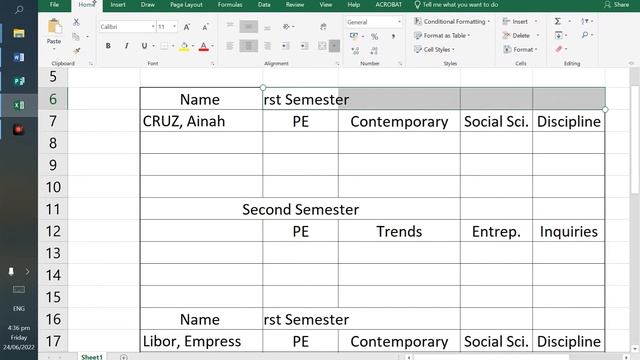The height and width of the screenshot is (360, 640).
Task: Click the Format cells button
Action: (520, 49)
